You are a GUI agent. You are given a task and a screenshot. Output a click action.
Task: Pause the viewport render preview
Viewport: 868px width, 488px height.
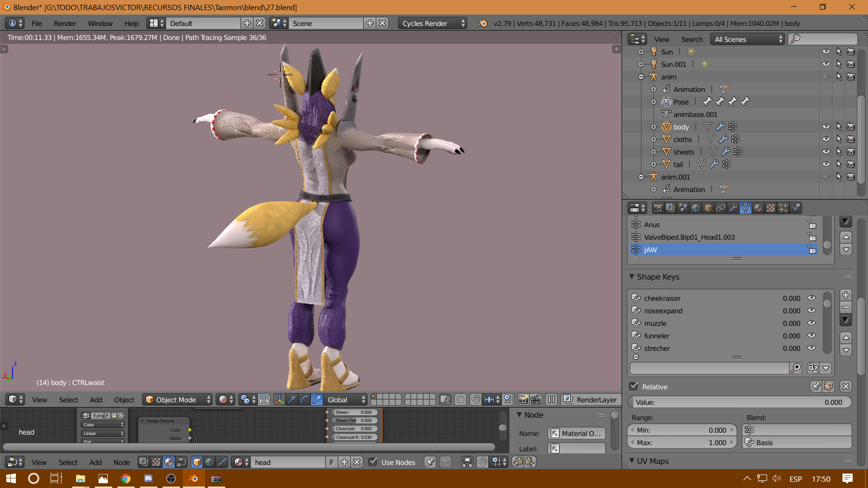551,399
